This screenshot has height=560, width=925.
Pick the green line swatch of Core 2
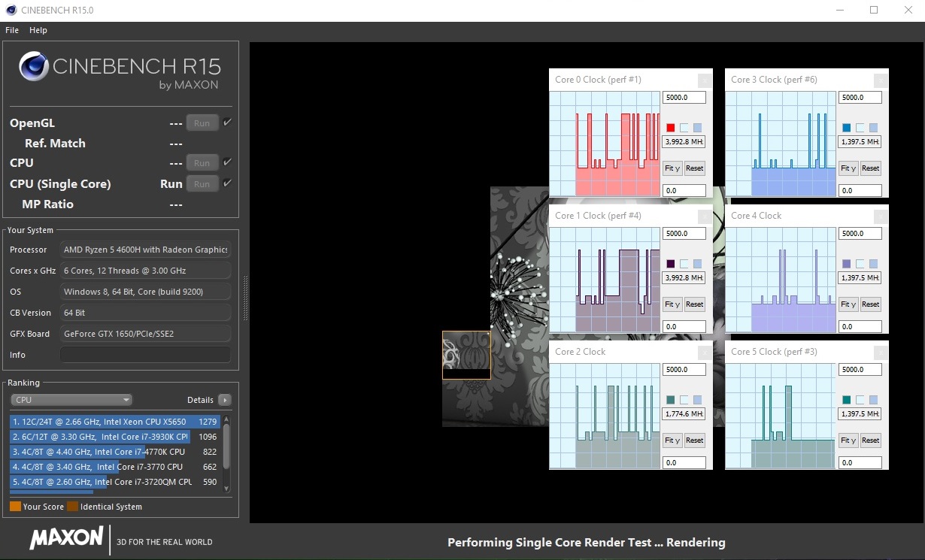[x=671, y=400]
